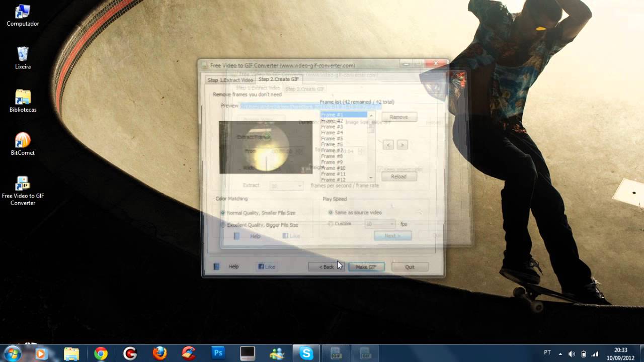Viewport: 644px width, 362px height.
Task: Click the Remove frame button
Action: [x=398, y=117]
